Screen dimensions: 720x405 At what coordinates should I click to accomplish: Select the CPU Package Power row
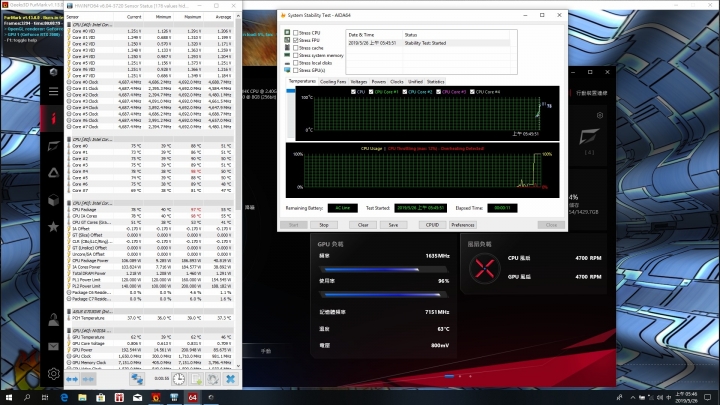tap(150, 260)
